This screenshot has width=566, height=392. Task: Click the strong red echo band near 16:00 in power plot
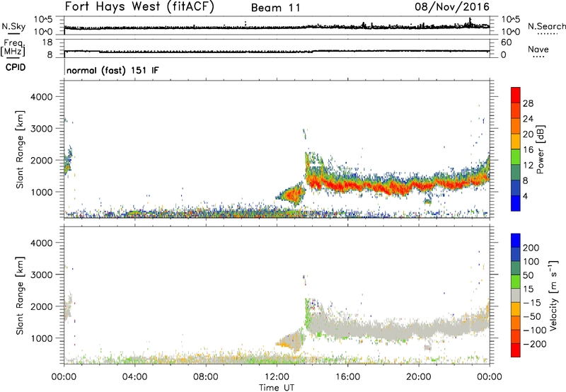point(348,185)
